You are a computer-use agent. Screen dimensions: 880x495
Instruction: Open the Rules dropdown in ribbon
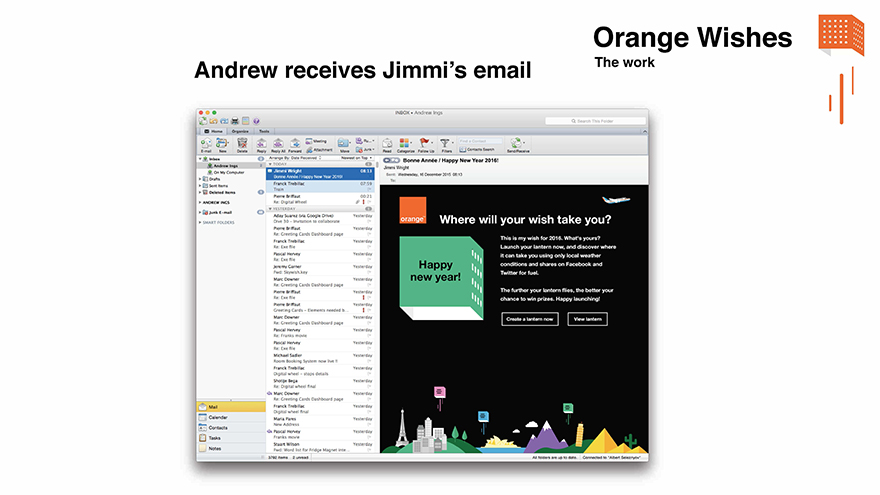click(365, 141)
